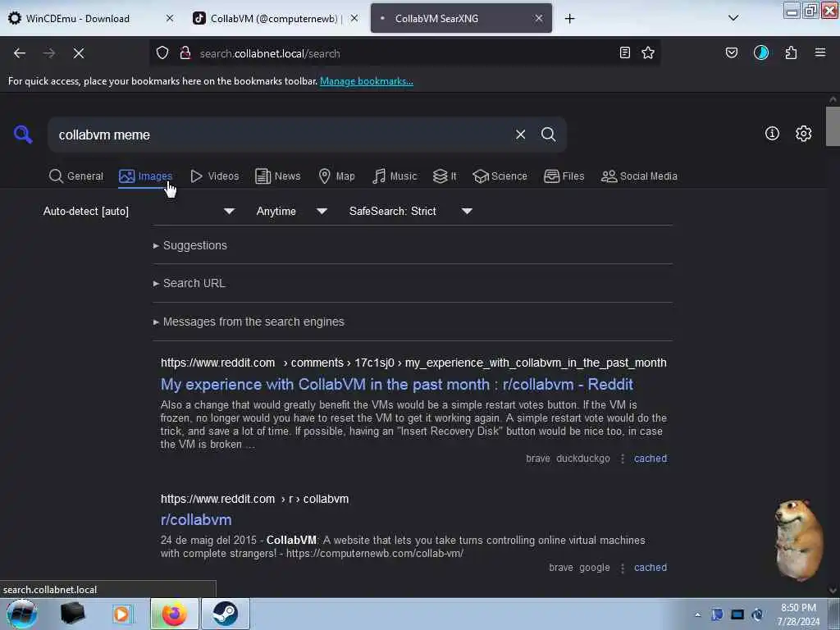The height and width of the screenshot is (630, 840).
Task: Click the SearXNG magnifier logo
Action: pos(23,135)
